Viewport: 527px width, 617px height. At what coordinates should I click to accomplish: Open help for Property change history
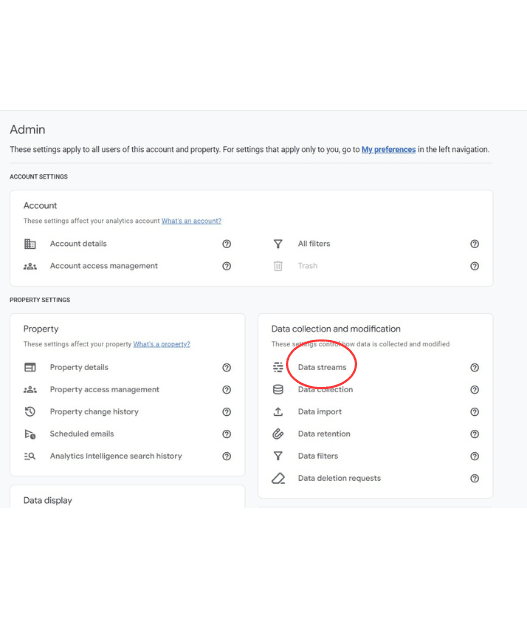(x=227, y=412)
